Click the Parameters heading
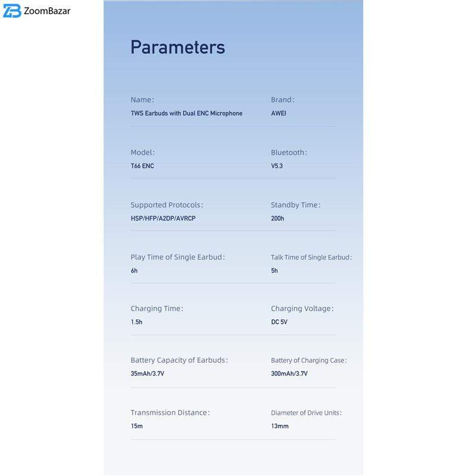Viewport: 476px width, 476px height. coord(177,47)
